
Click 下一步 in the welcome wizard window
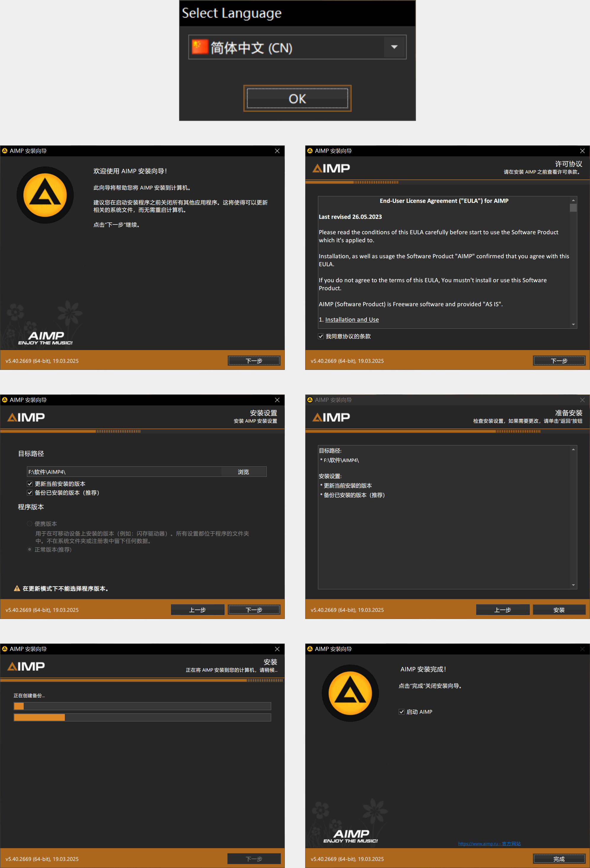tap(254, 360)
